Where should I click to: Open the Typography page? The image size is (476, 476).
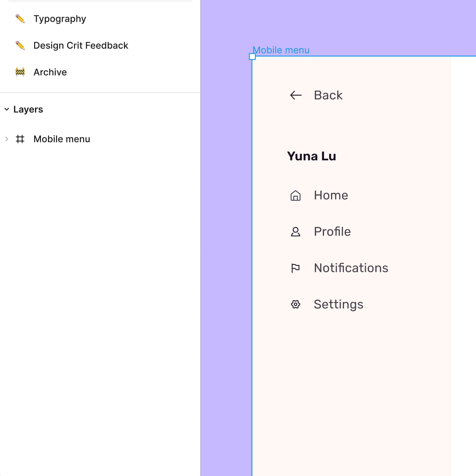click(60, 19)
